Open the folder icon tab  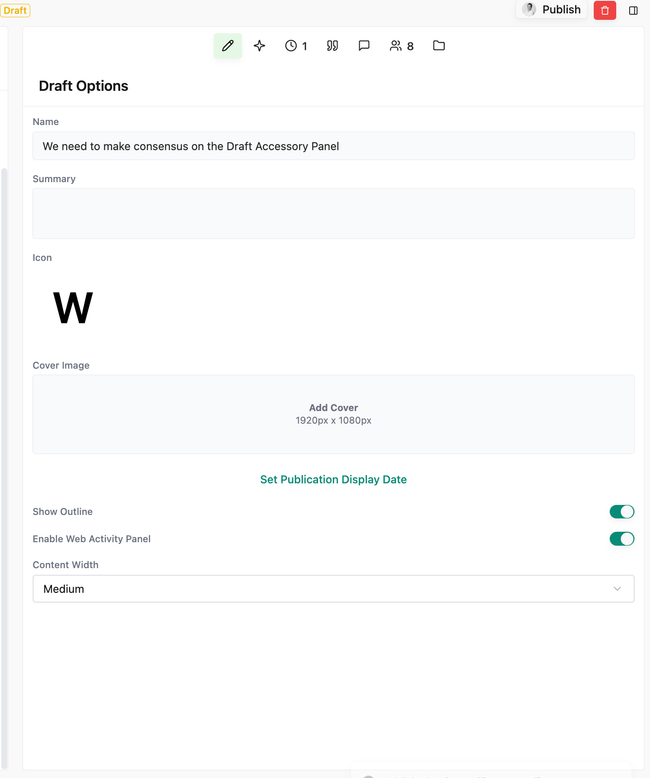[439, 46]
